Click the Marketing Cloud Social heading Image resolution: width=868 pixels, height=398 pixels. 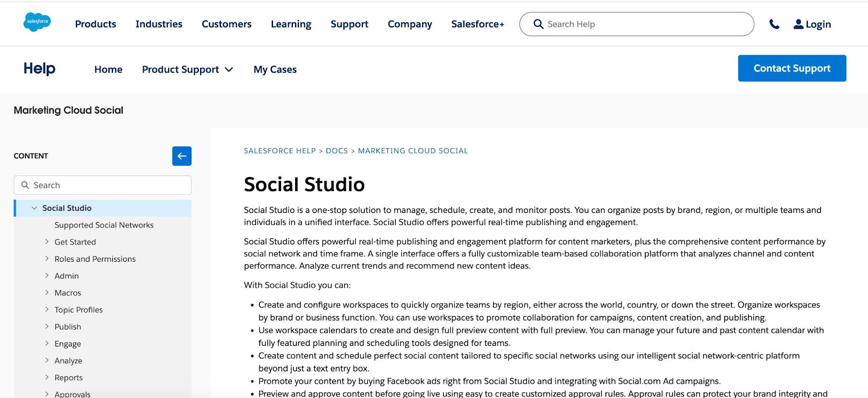pyautogui.click(x=68, y=110)
